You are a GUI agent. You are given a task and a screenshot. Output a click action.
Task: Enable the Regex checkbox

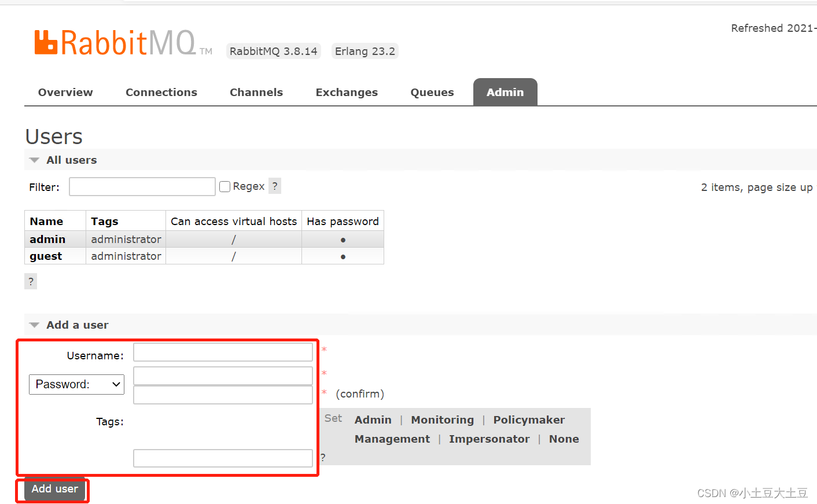click(225, 186)
